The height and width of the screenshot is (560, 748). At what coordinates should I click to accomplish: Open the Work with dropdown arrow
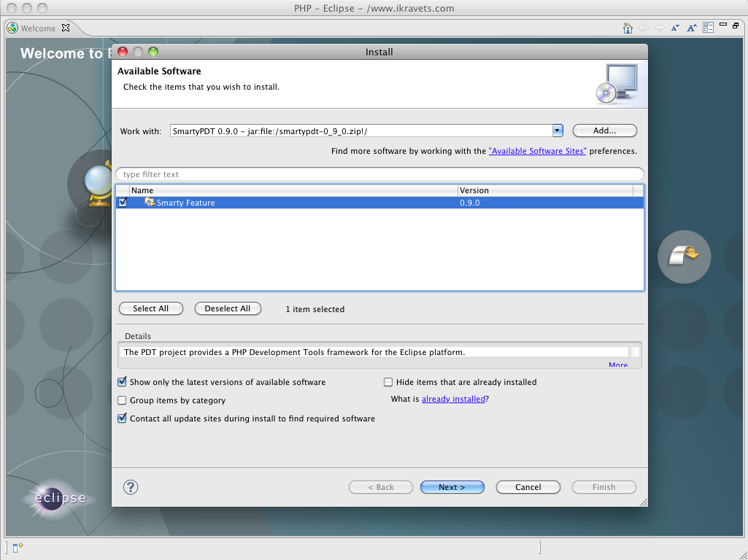click(558, 131)
